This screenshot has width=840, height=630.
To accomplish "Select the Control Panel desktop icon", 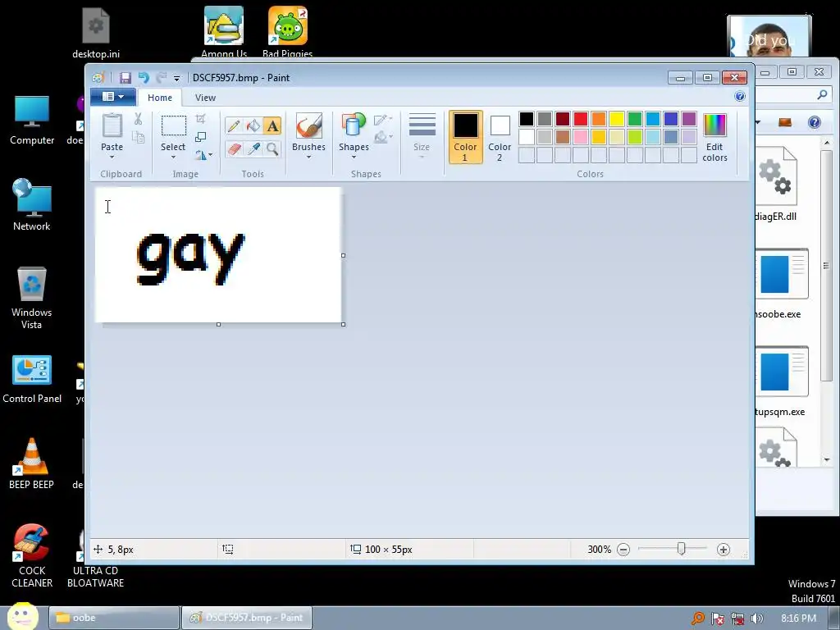I will (x=32, y=379).
